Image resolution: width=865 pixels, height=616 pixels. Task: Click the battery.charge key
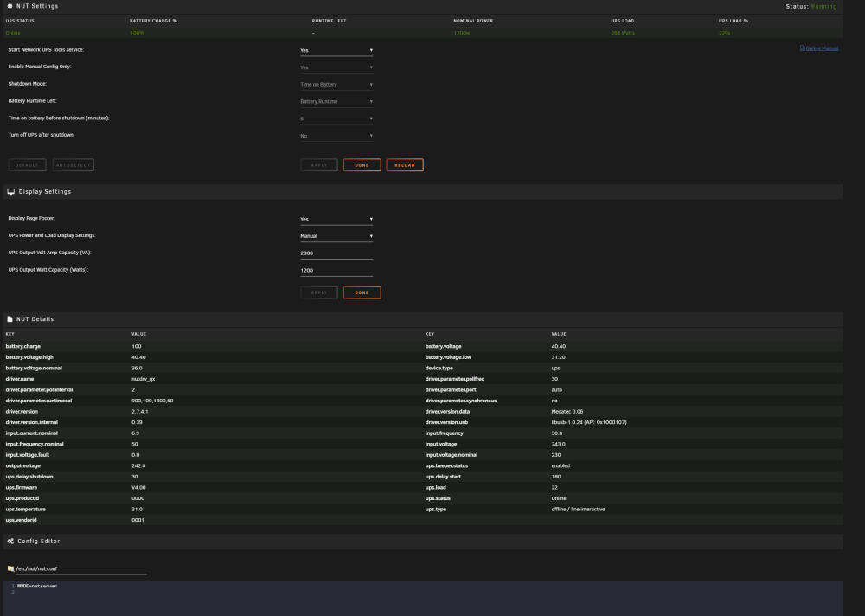tap(23, 347)
